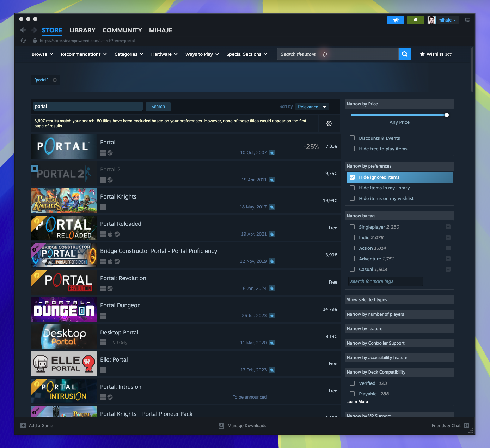Check Verified Deck compatibility
The height and width of the screenshot is (448, 490).
click(352, 383)
